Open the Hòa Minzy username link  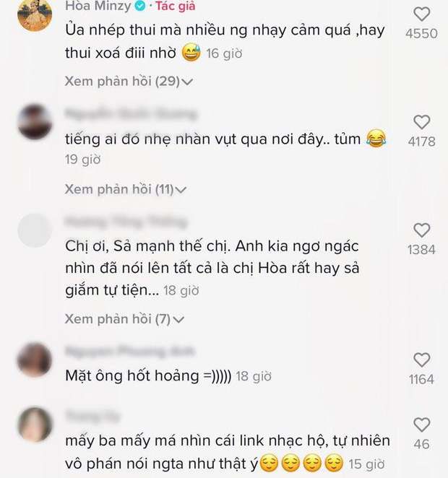[98, 6]
